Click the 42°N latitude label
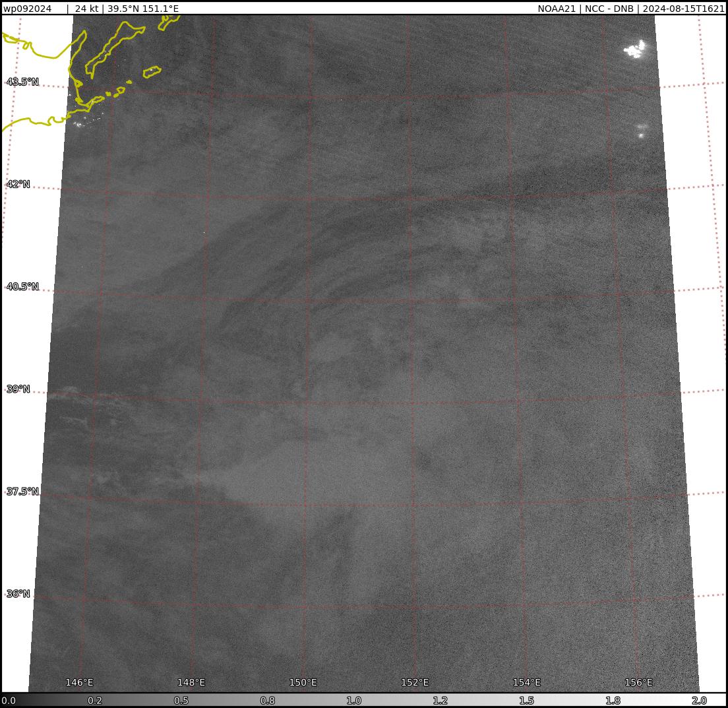This screenshot has height=708, width=728. tap(18, 184)
